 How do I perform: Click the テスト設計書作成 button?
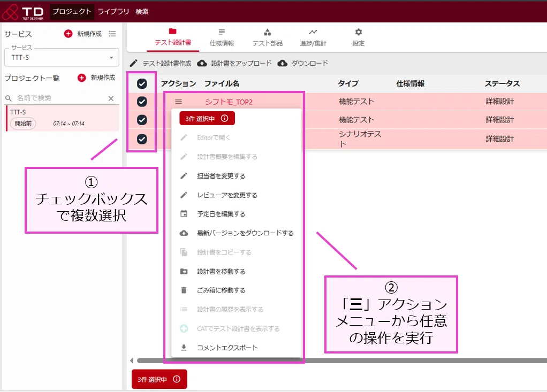[x=161, y=64]
